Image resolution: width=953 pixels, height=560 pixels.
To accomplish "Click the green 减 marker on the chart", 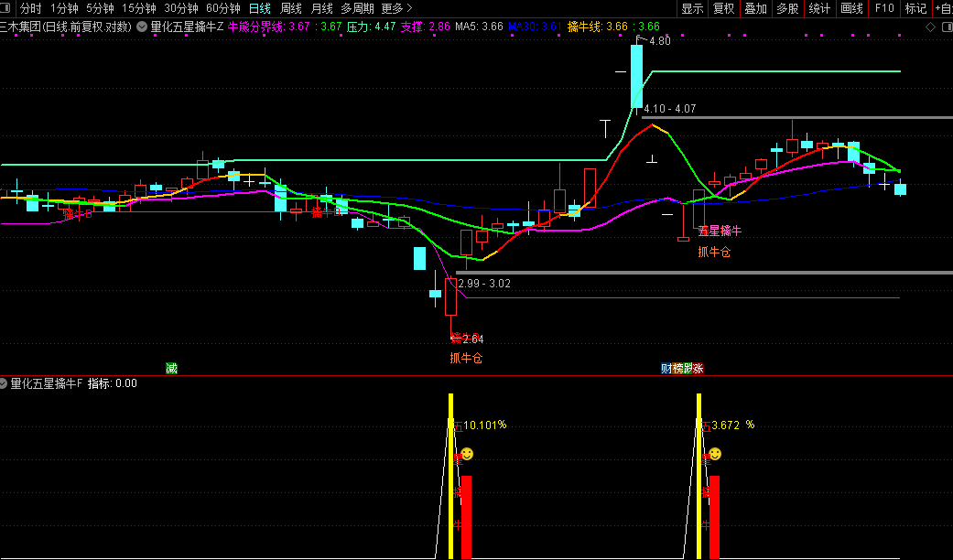I will [x=171, y=368].
